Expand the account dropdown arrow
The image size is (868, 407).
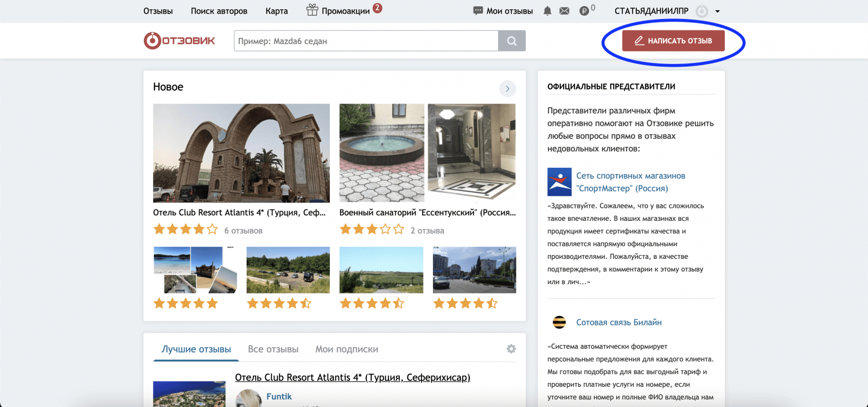[718, 11]
